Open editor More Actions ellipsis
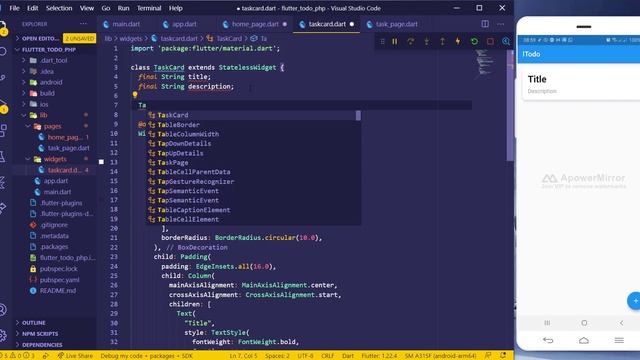The width and height of the screenshot is (640, 360). point(501,24)
